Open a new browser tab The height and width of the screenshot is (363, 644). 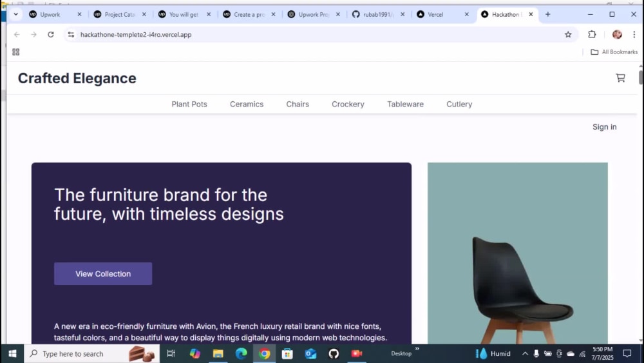[x=548, y=14]
